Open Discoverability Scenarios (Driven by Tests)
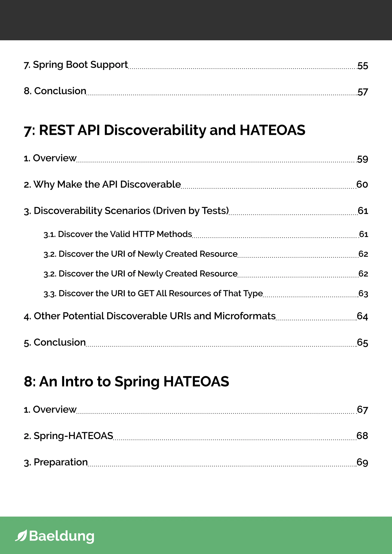 pyautogui.click(x=126, y=211)
